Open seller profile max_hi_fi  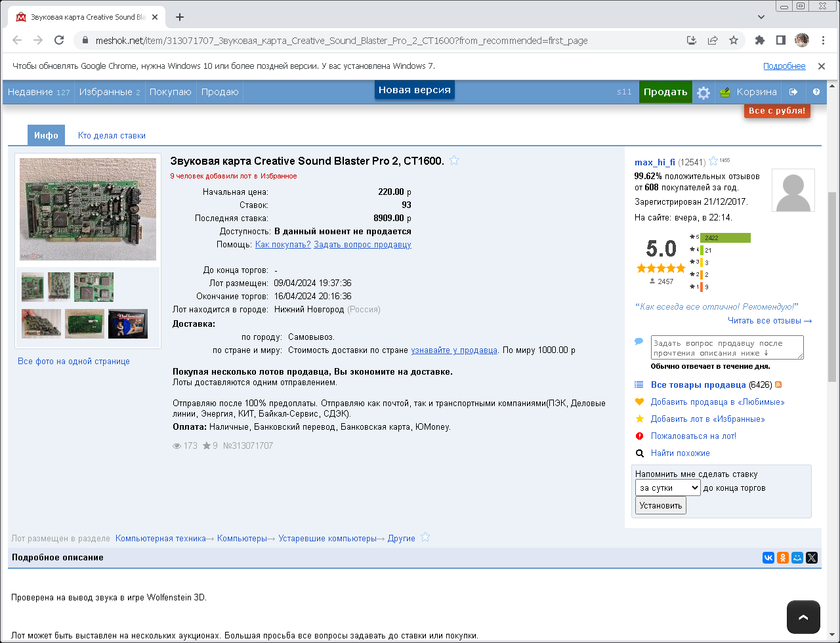pyautogui.click(x=655, y=162)
